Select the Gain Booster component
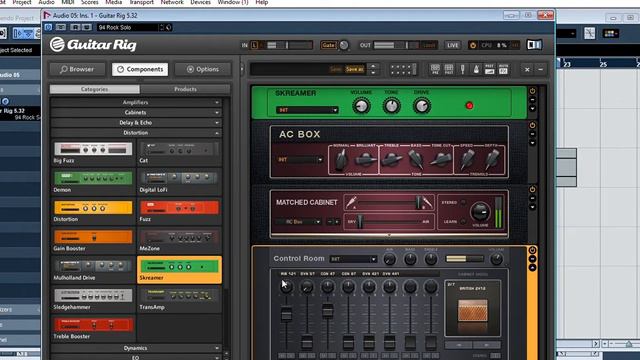This screenshot has height=360, width=640. click(x=93, y=241)
